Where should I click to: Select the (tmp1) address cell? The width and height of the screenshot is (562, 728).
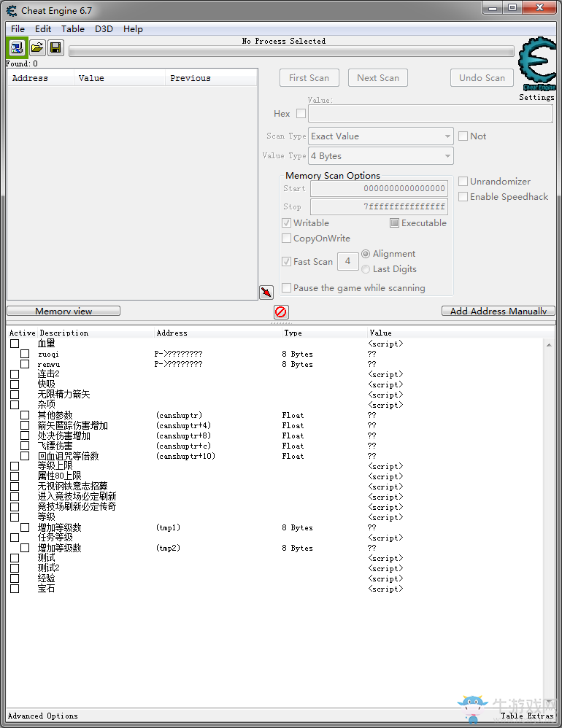[x=168, y=527]
